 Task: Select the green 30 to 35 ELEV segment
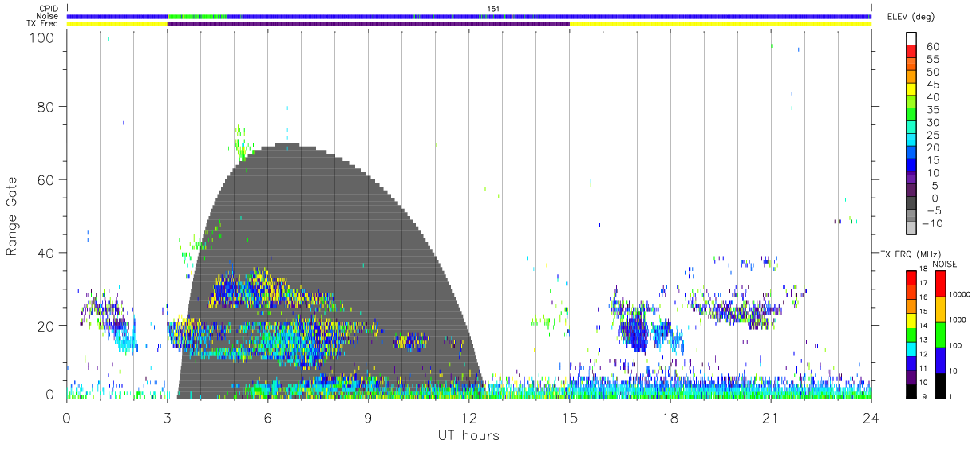click(x=912, y=116)
